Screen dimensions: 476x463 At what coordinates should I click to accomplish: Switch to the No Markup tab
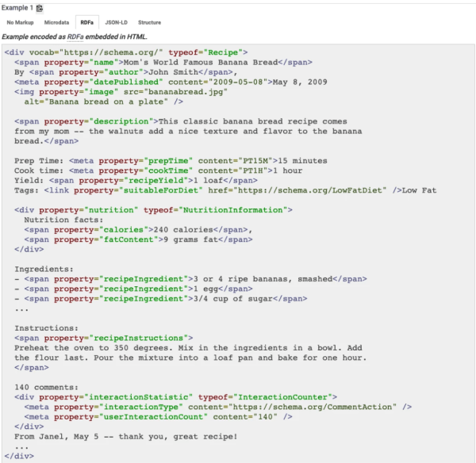pos(20,23)
